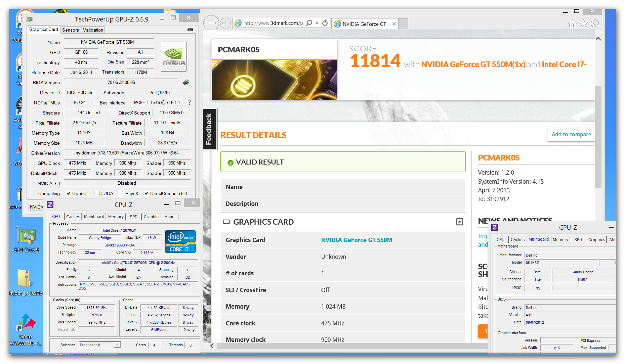Open the address bar search dropdown arrow
Viewport: 625px width, 364px height.
pos(317,23)
